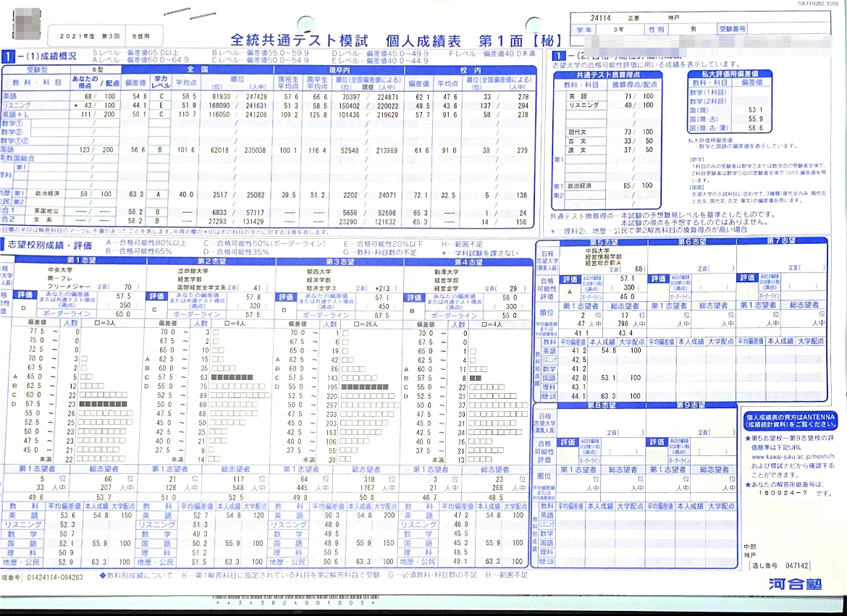The width and height of the screenshot is (847, 616).
Task: Click the answer number '180924-7'
Action: [783, 493]
